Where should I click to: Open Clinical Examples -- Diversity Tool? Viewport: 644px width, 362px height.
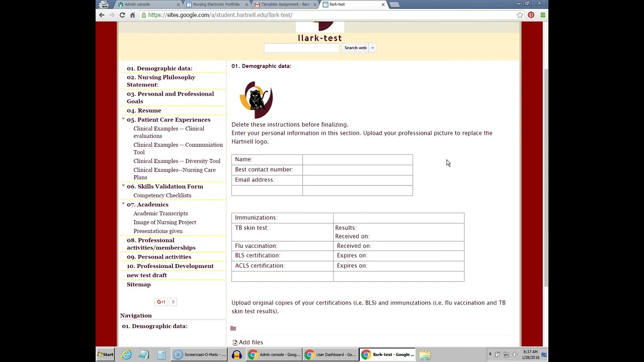tap(177, 161)
